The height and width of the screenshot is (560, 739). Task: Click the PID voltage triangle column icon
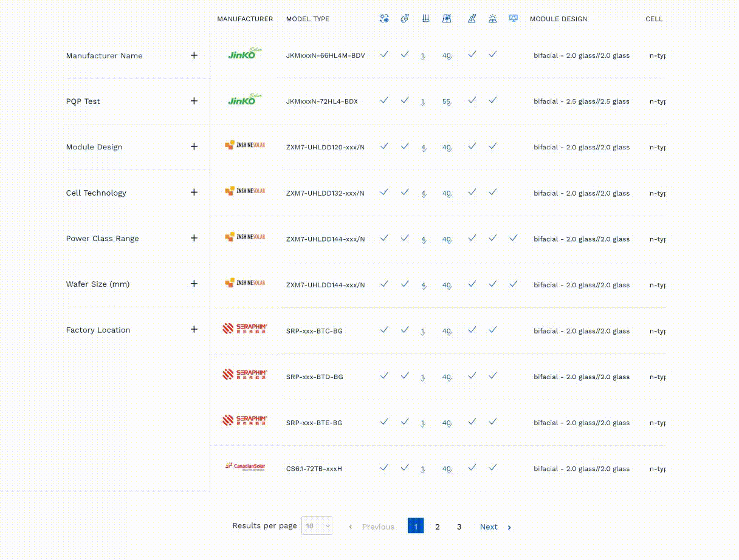[x=472, y=19]
